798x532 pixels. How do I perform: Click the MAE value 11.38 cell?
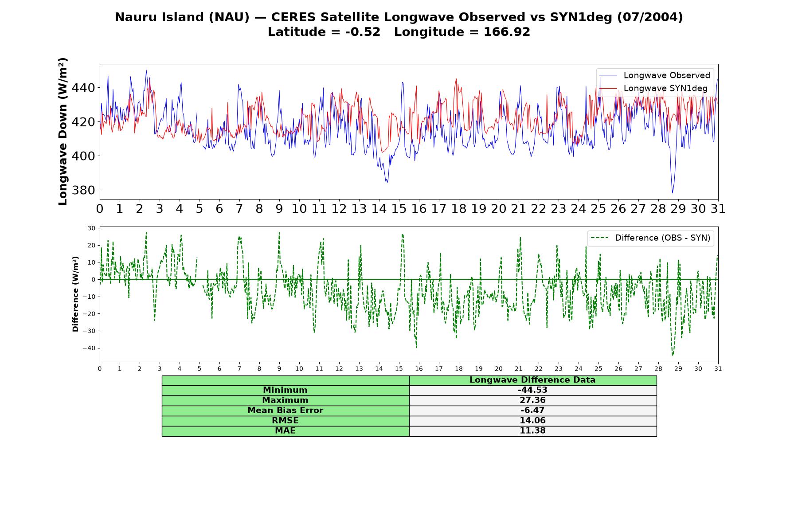point(533,431)
